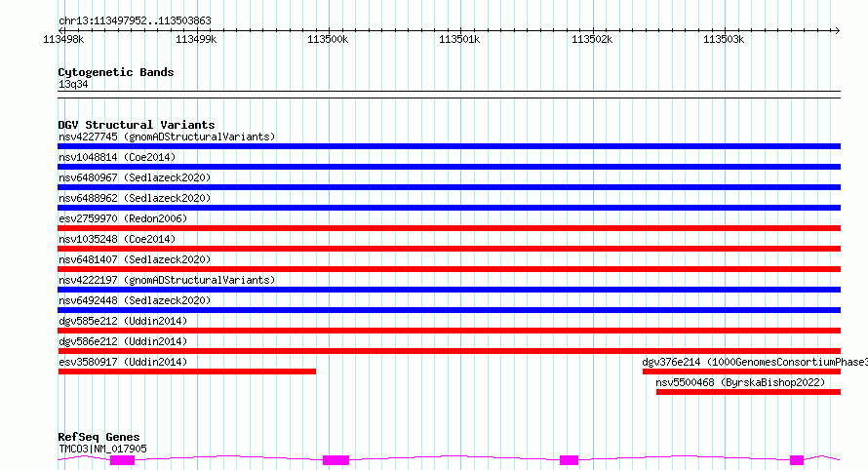Click the TMCO3 exon before 113502k
Viewport: 868px width, 470px height.
(x=569, y=460)
